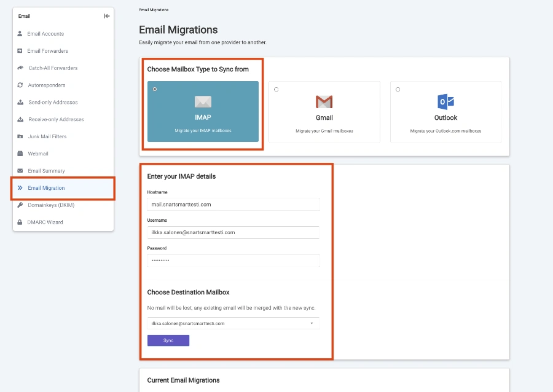Screen dimensions: 553x392
Task: Click the Username input field
Action: 233,232
